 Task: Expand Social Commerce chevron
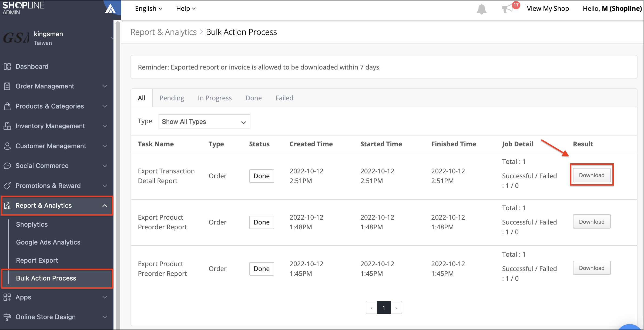(105, 166)
